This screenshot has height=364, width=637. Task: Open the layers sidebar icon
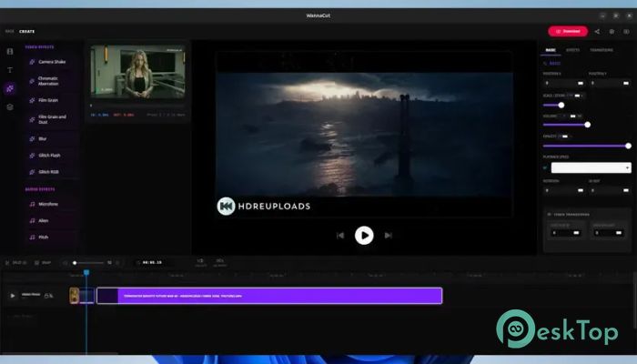tap(10, 106)
